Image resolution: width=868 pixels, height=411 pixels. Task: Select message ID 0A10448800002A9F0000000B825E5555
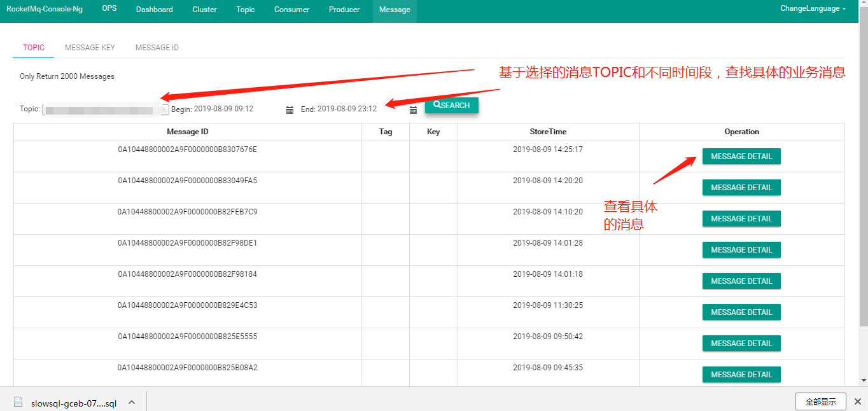click(x=188, y=337)
